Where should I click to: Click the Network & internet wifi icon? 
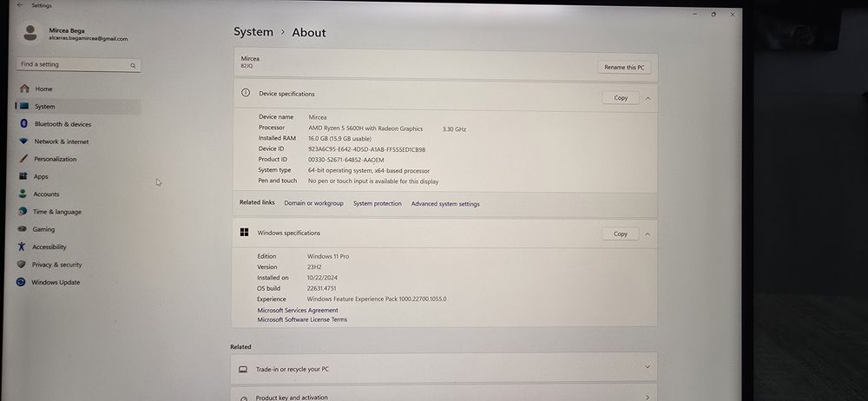tap(23, 141)
